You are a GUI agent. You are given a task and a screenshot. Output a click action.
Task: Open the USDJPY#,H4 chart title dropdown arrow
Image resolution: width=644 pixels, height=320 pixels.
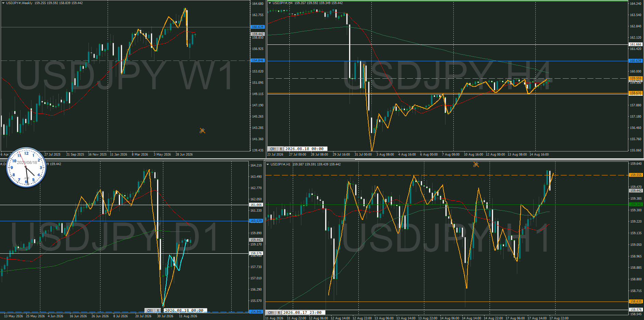[270, 3]
